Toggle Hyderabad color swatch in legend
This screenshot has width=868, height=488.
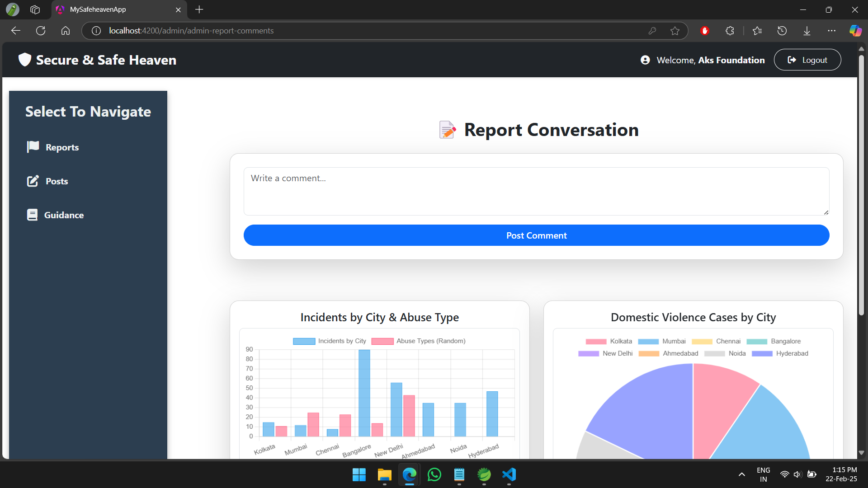(x=762, y=354)
